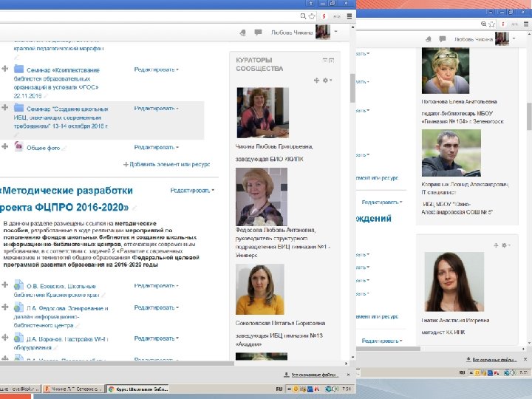The image size is (532, 399).
Task: Open the О.В. Евсеских, Школьные библиотеки link
Action: (56, 290)
